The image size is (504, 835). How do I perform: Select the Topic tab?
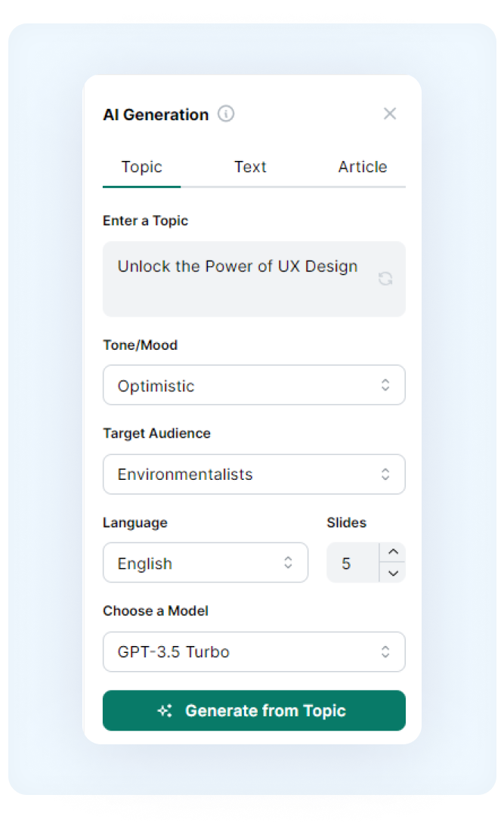pyautogui.click(x=142, y=167)
